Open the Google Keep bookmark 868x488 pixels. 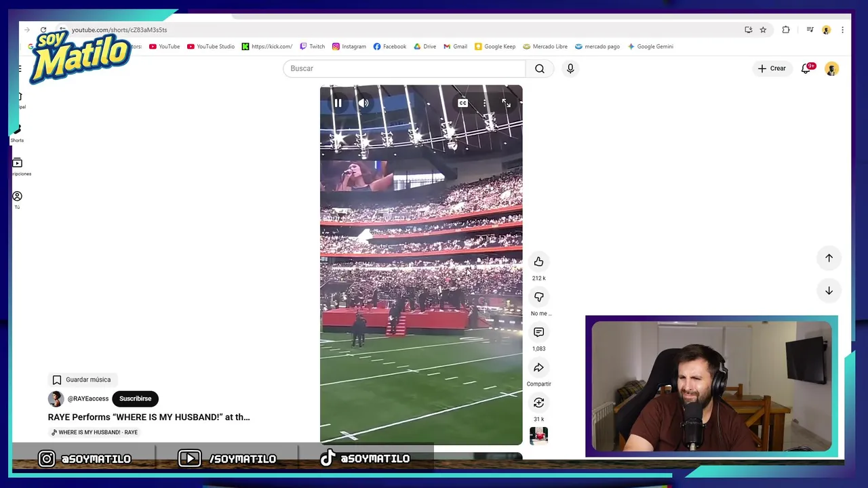coord(495,47)
